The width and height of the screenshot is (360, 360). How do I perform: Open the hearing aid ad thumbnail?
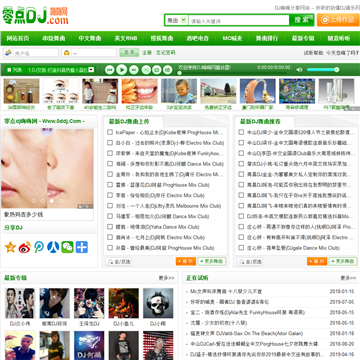coord(258,91)
